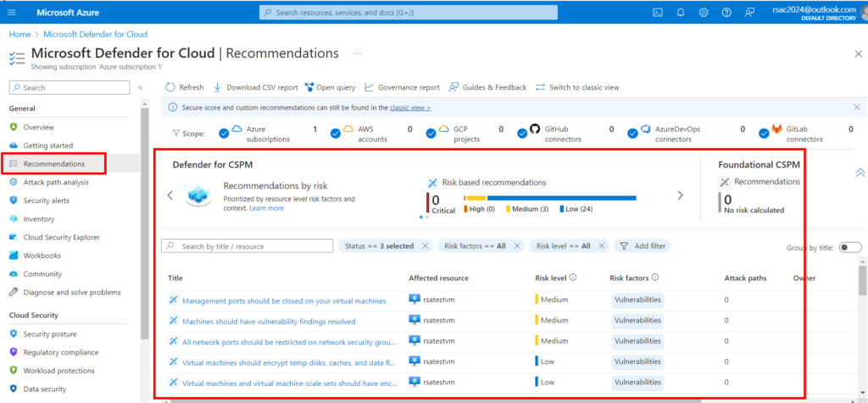Click the Low (24) blue bar segment
Viewport: 868px width, 403px height.
561,198
